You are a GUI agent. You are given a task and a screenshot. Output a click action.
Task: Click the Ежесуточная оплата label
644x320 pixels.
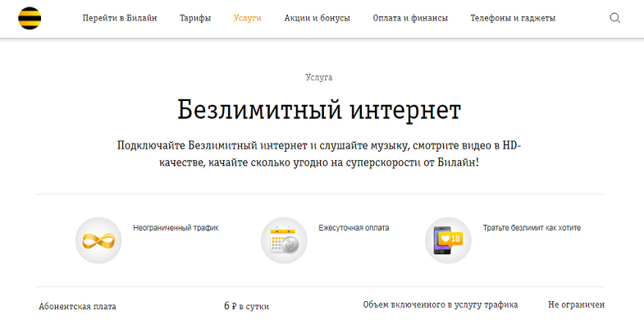click(x=354, y=227)
